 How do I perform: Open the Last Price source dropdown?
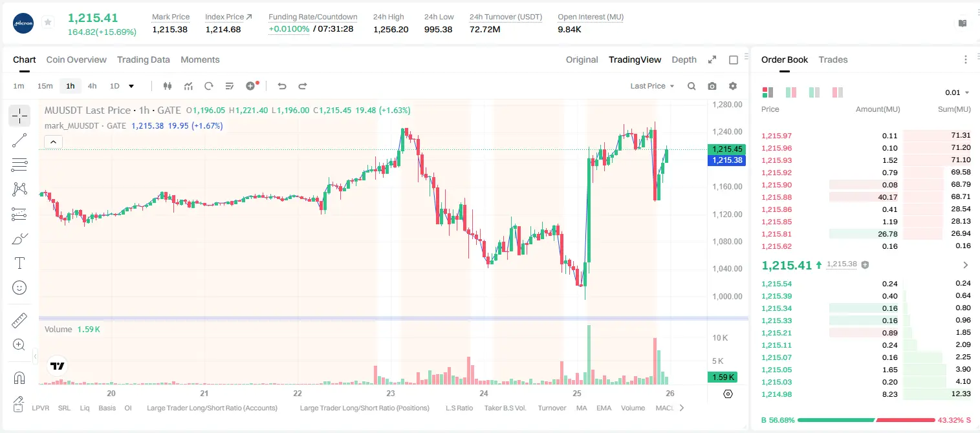click(x=652, y=86)
